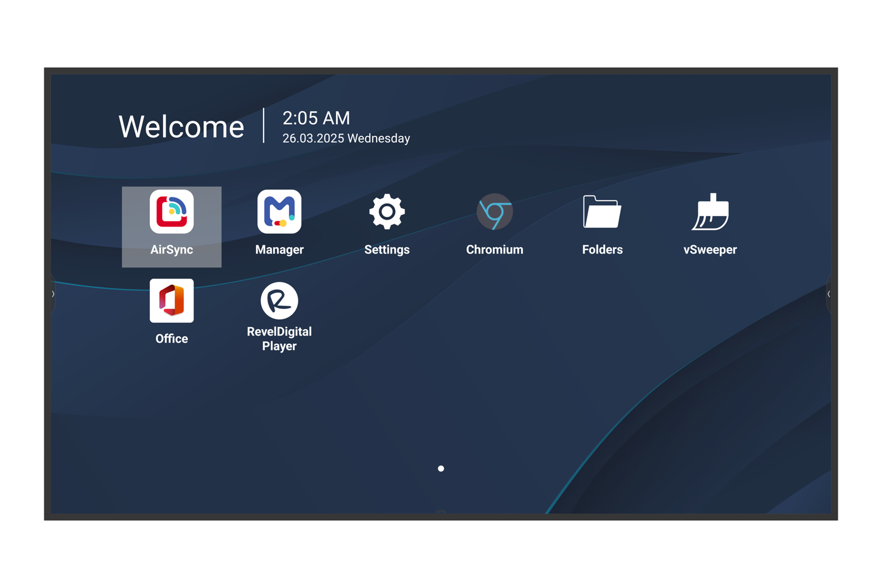The height and width of the screenshot is (588, 882).
Task: Click the Folders text label
Action: click(602, 250)
